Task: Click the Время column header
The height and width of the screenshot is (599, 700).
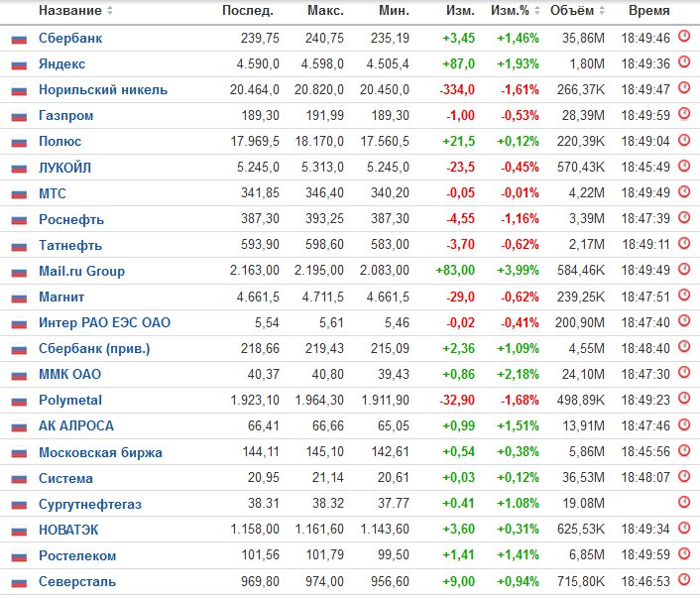Action: click(649, 10)
